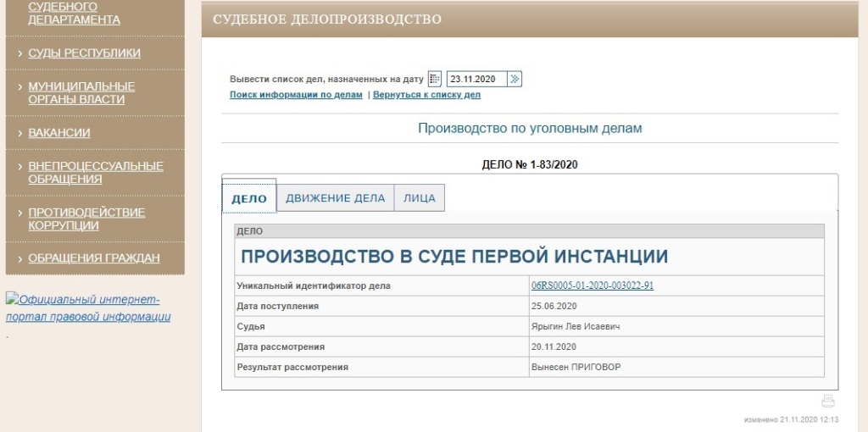Open Обращения граждан sidebar item

click(x=93, y=258)
